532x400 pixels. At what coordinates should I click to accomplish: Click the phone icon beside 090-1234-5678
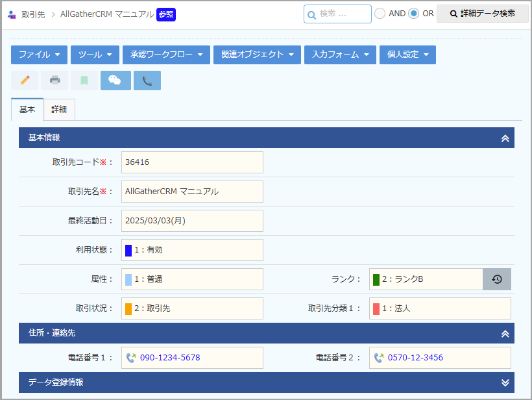pyautogui.click(x=131, y=358)
